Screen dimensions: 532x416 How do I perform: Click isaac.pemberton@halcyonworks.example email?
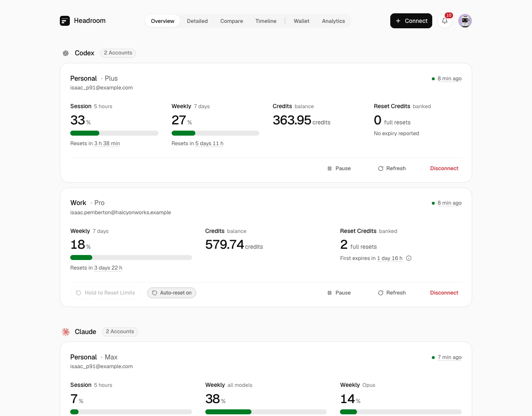[x=121, y=213]
